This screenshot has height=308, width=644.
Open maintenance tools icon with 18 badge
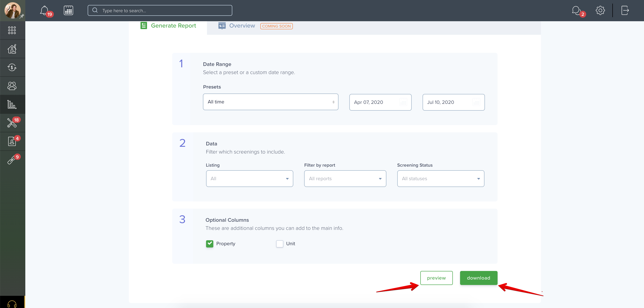pos(12,123)
